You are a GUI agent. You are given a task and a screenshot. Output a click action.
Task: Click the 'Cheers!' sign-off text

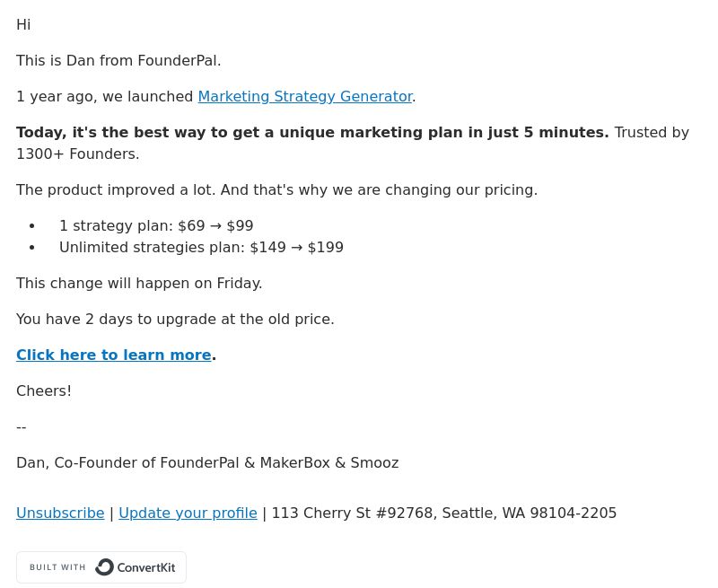[44, 391]
